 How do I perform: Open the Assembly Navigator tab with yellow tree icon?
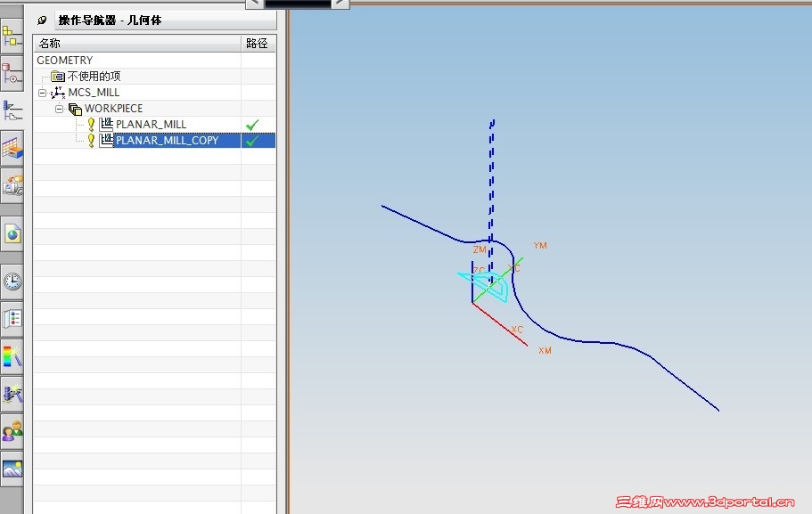(x=12, y=37)
